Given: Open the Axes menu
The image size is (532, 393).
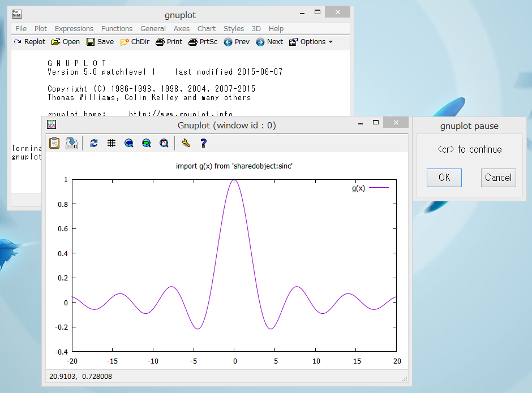Looking at the screenshot, I should (182, 28).
